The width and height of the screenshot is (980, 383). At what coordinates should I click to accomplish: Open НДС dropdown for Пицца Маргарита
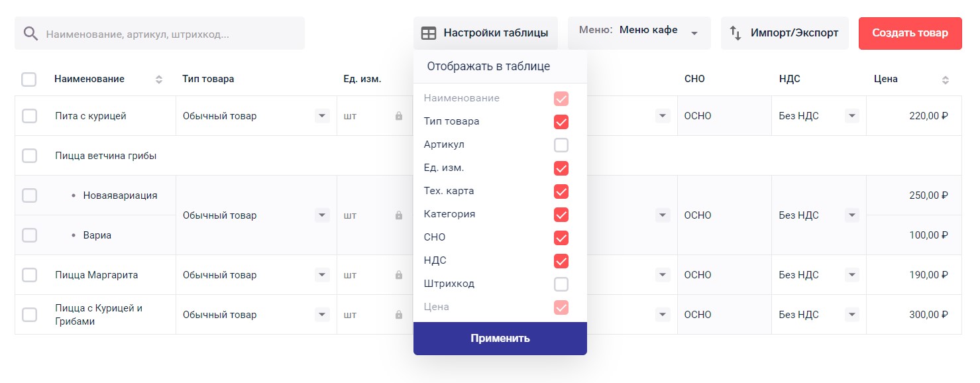pos(852,275)
